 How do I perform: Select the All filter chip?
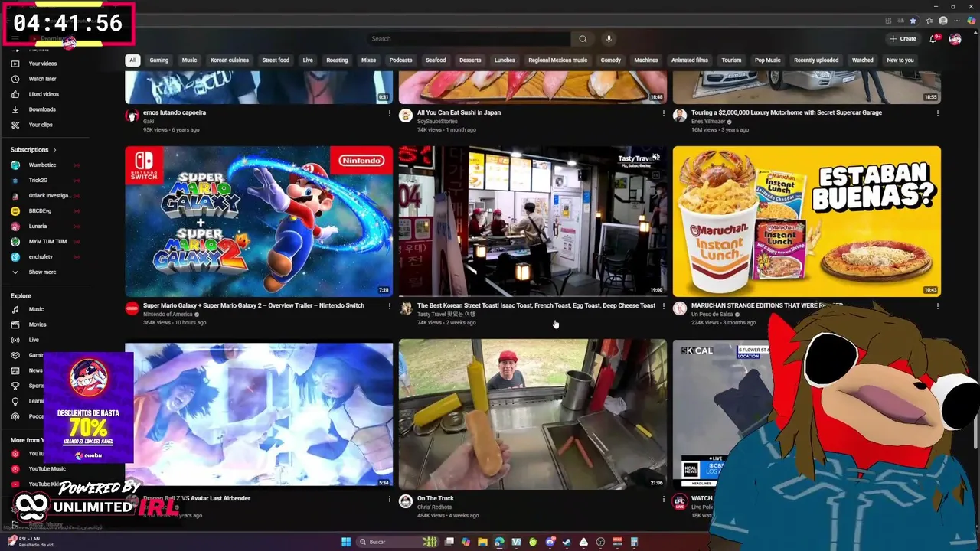point(132,60)
